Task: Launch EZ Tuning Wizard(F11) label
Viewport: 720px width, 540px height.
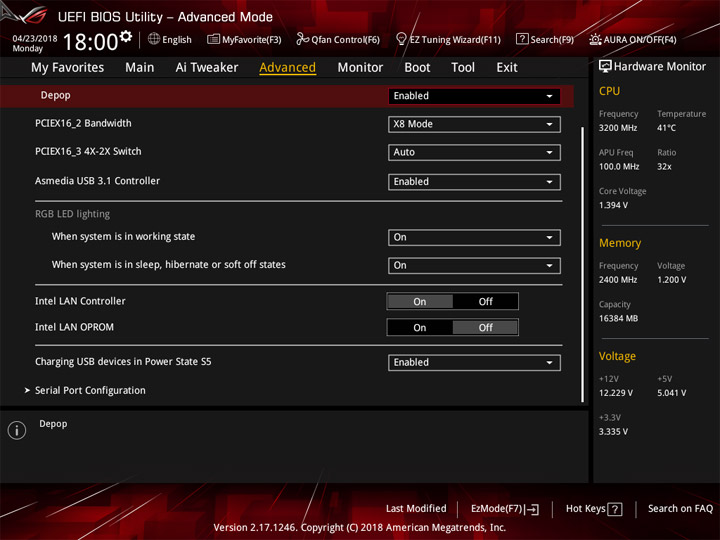Action: tap(455, 40)
